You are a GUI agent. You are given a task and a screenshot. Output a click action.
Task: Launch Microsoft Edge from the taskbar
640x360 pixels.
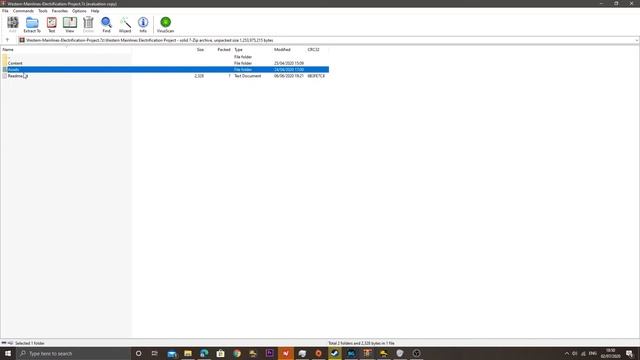204,353
